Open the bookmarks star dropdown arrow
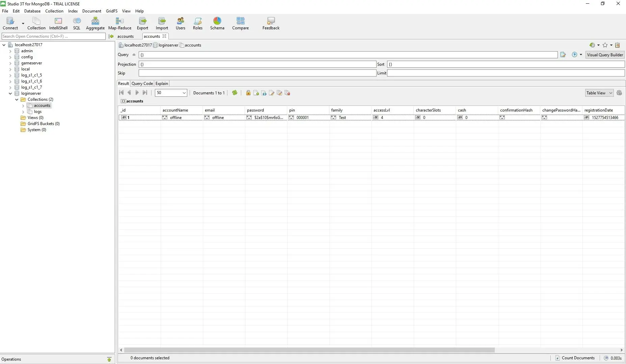626x364 pixels. click(x=611, y=45)
